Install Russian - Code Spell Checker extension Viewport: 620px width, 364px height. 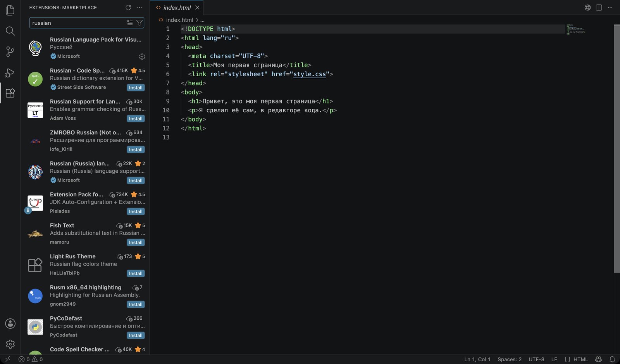click(x=136, y=88)
